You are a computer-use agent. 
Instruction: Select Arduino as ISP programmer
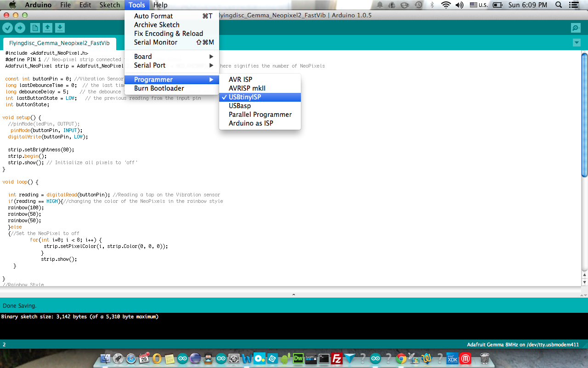click(260, 123)
